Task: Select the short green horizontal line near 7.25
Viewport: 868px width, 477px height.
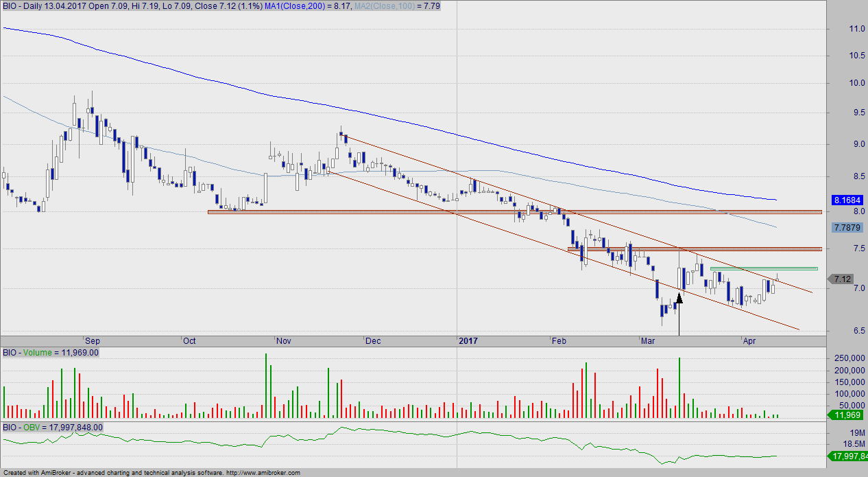Action: click(764, 268)
